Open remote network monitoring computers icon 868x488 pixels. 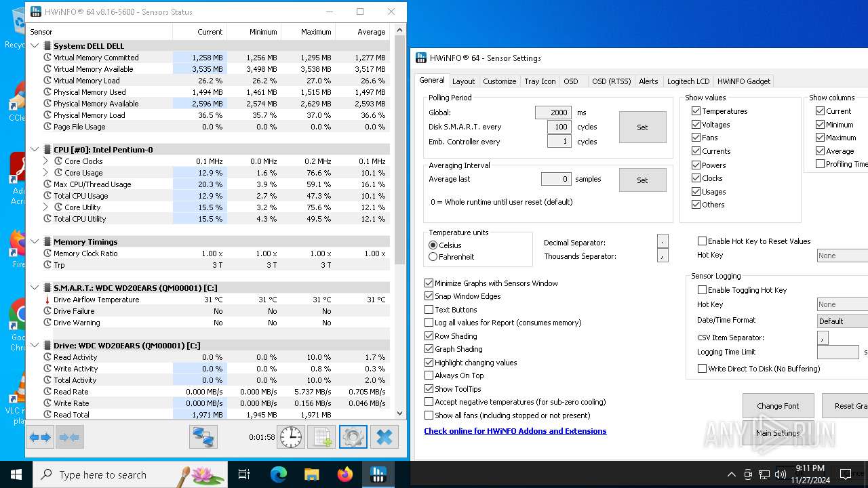pos(203,437)
